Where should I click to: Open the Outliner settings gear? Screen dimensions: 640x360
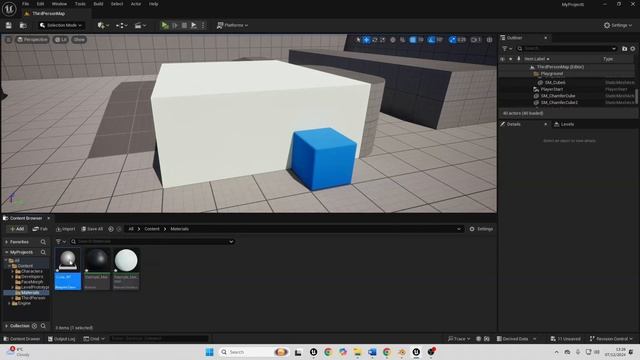pyautogui.click(x=632, y=48)
